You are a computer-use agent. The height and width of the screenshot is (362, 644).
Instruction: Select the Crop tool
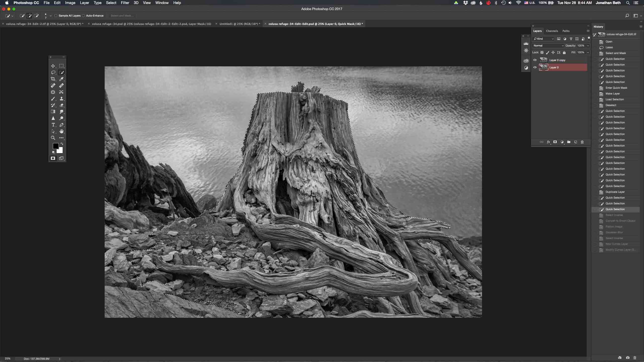(53, 79)
